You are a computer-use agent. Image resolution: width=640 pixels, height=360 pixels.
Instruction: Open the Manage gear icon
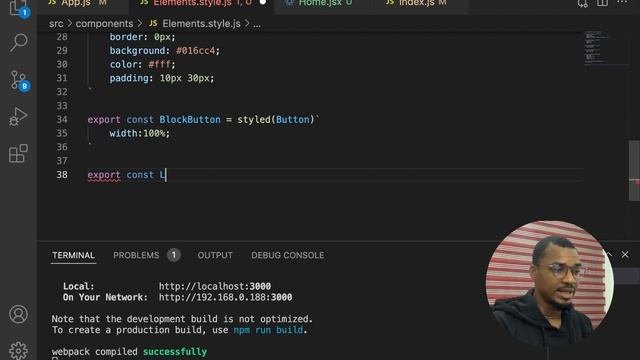pyautogui.click(x=18, y=351)
